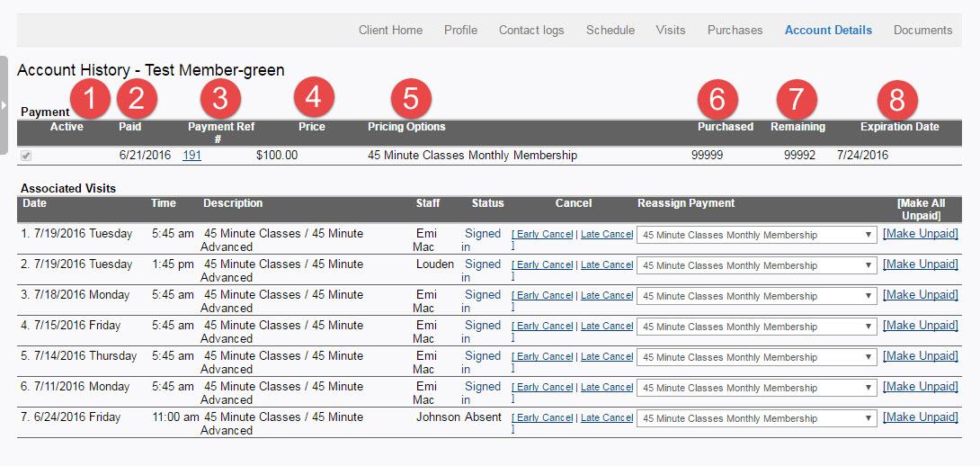Click the 6/21/2016 paid date
The height and width of the screenshot is (466, 980).
145,155
